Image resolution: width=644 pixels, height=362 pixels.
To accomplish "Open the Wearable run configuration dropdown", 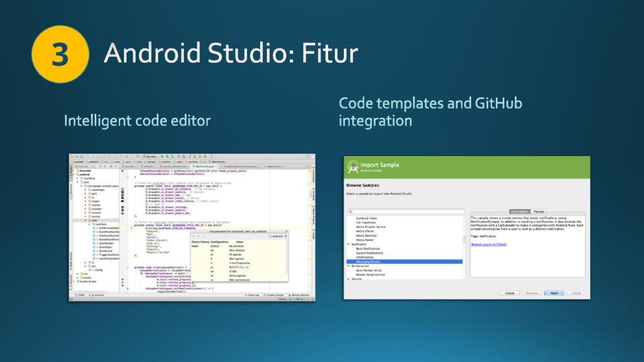I will pos(150,156).
